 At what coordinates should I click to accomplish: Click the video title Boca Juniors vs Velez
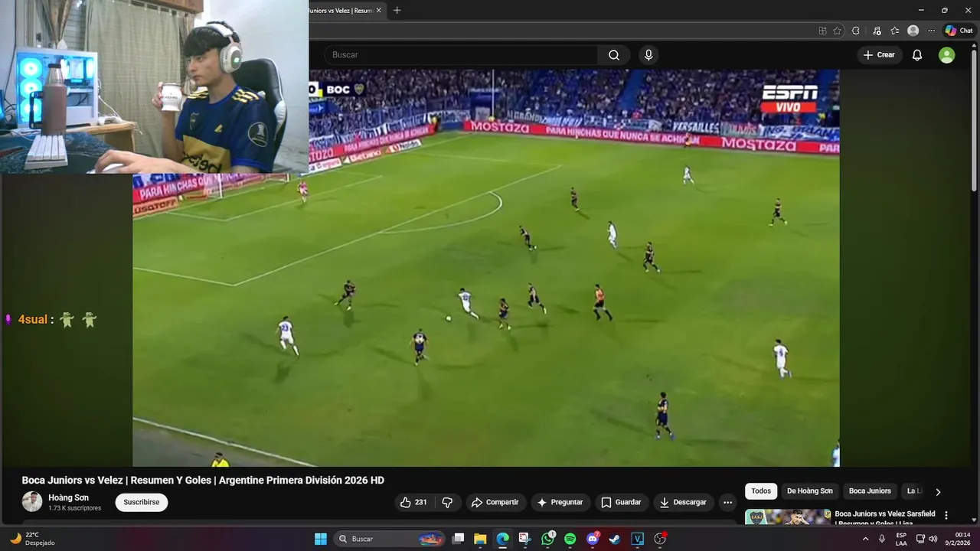coord(203,481)
